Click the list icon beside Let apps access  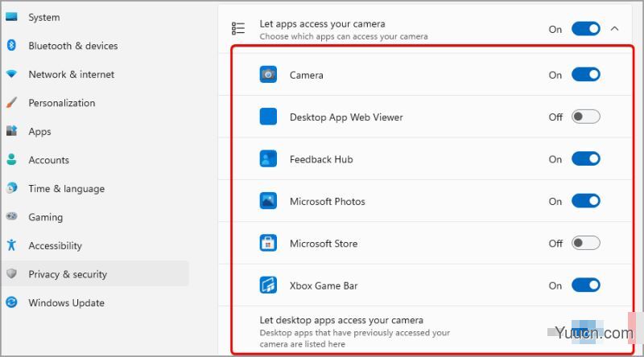(x=238, y=28)
